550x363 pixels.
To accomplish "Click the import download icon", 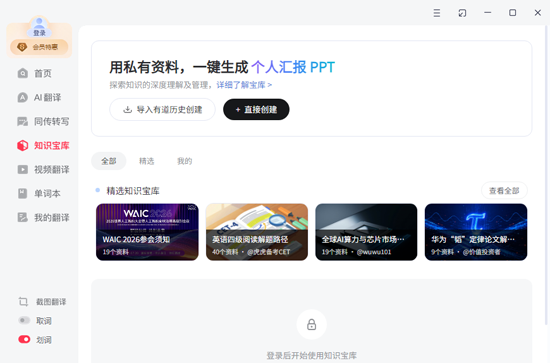I will pos(128,109).
